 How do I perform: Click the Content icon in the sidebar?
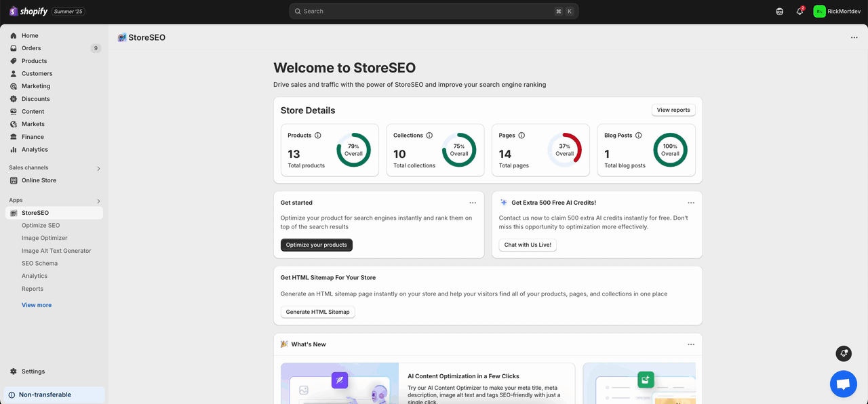[14, 112]
